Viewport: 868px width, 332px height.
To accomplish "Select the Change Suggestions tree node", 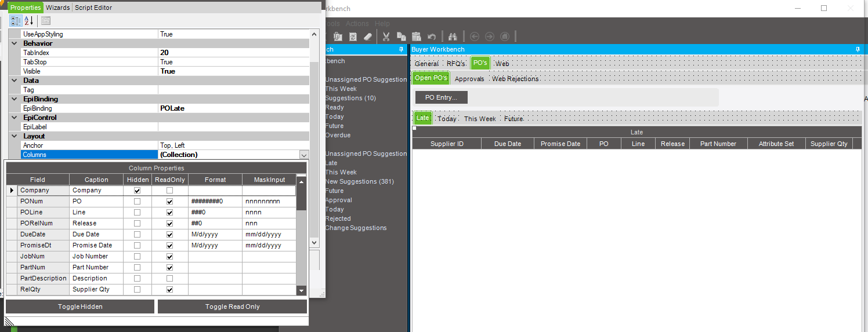I will click(x=356, y=228).
